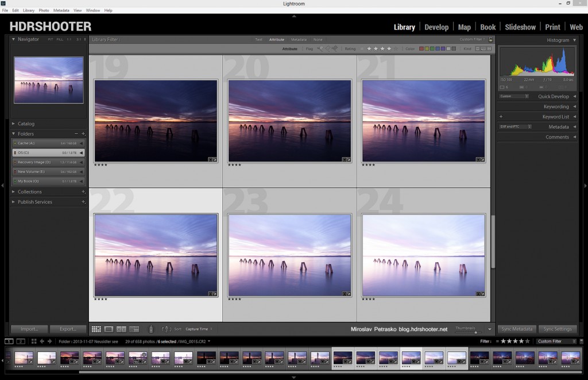This screenshot has width=588, height=380.
Task: Select photo thumbnail number 24 in grid
Action: pyautogui.click(x=423, y=255)
